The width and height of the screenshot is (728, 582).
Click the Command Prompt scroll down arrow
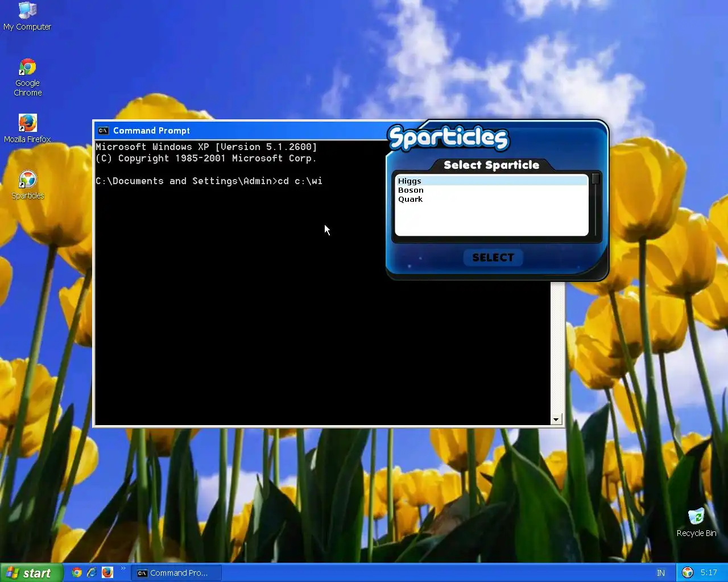[x=556, y=419]
